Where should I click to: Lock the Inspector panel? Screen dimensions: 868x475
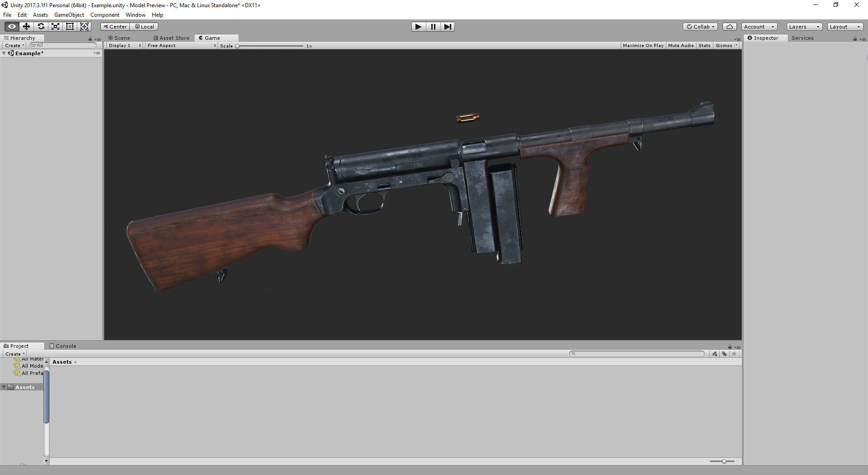point(855,39)
